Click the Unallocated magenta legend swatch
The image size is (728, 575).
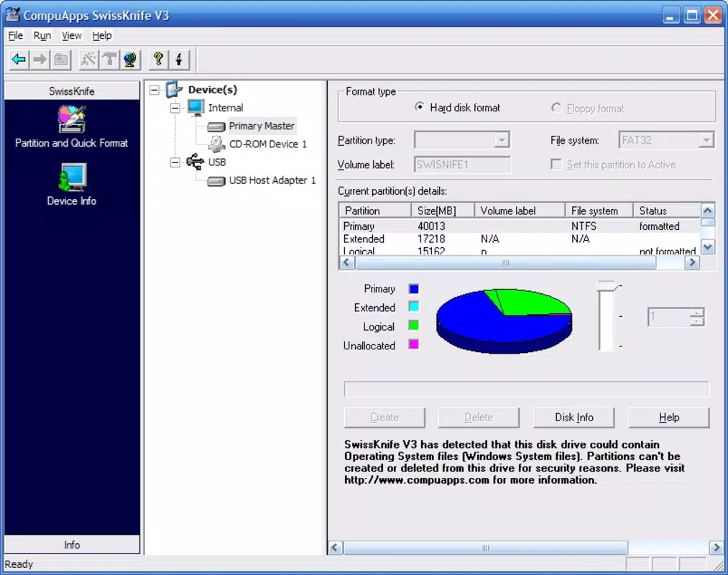click(414, 344)
